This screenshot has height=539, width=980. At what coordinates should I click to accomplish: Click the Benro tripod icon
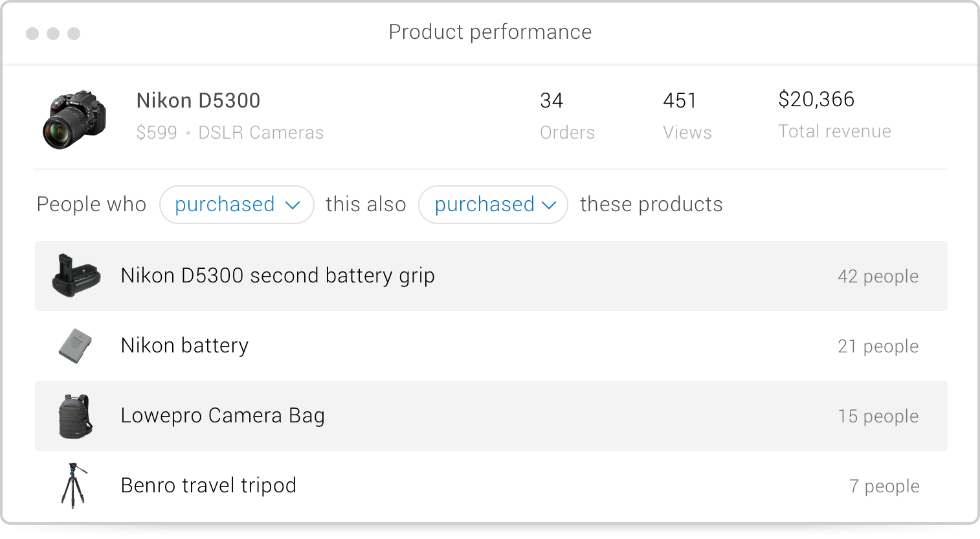[74, 485]
